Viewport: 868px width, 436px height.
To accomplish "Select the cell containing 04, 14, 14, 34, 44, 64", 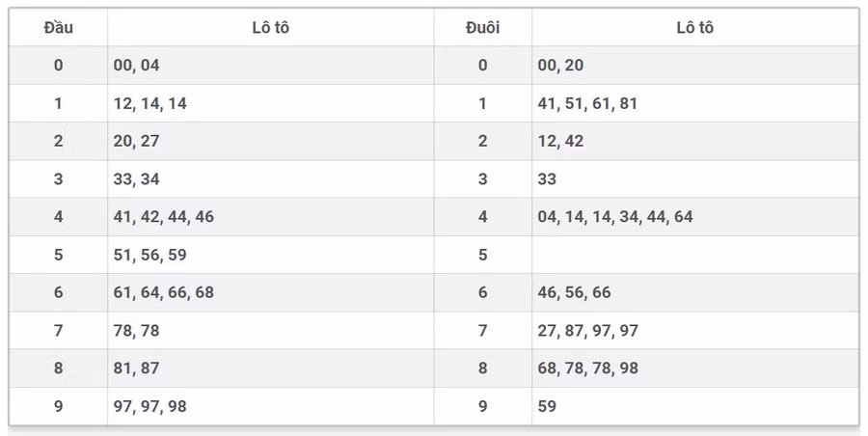I will click(x=615, y=217).
